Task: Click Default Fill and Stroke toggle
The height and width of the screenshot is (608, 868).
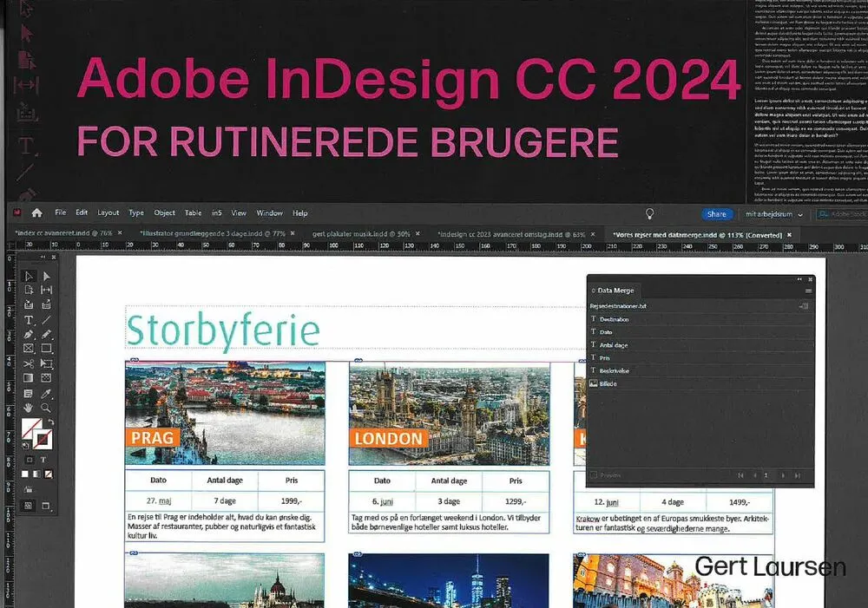Action: 26,444
